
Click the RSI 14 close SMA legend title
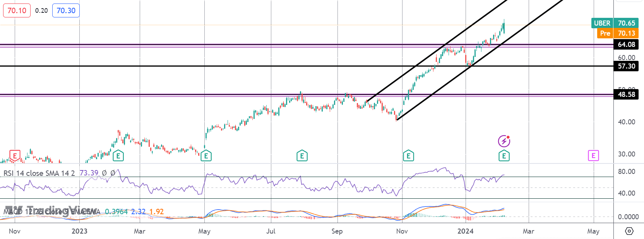39,173
